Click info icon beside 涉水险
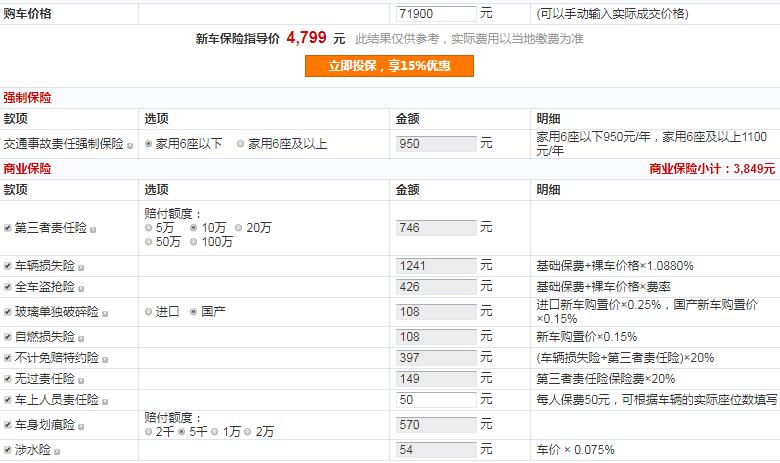Image resolution: width=780 pixels, height=463 pixels. (x=57, y=452)
